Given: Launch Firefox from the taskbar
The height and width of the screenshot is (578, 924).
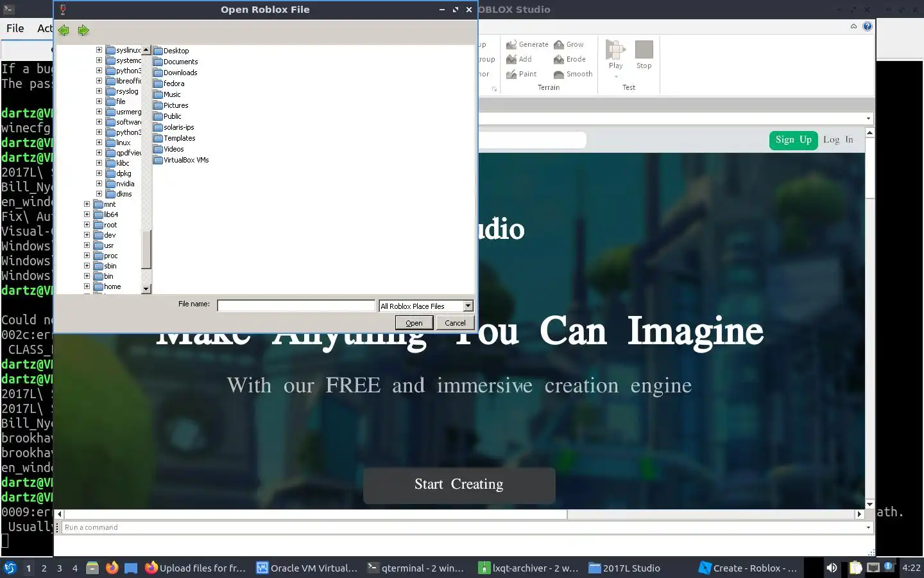Looking at the screenshot, I should pyautogui.click(x=112, y=568).
